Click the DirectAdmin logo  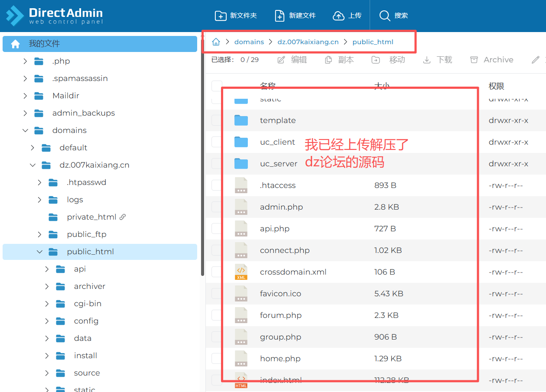54,16
